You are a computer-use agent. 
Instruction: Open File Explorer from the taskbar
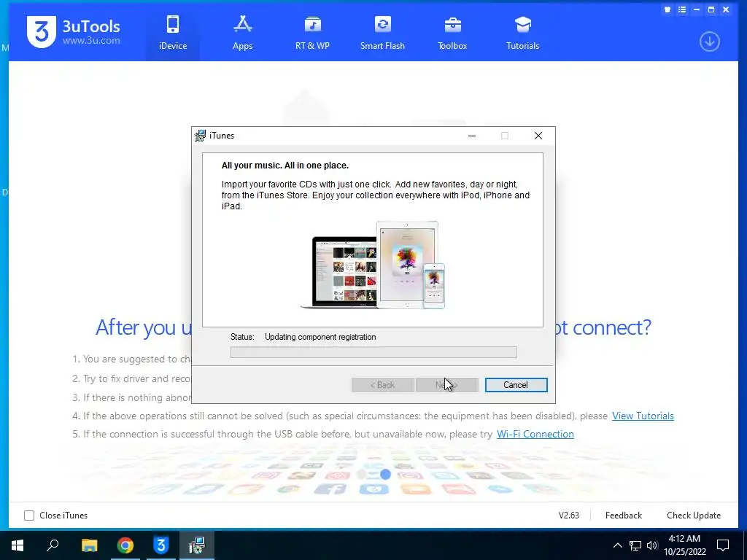tap(89, 545)
